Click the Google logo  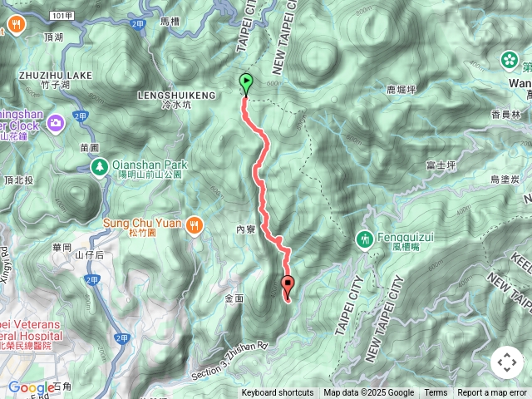(x=32, y=387)
